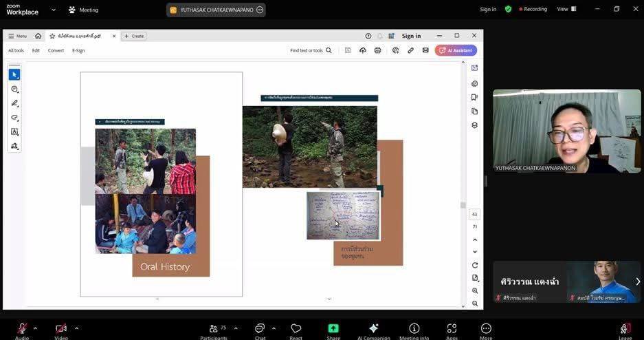
Task: Share the PDF by email envelope icon
Action: click(425, 50)
